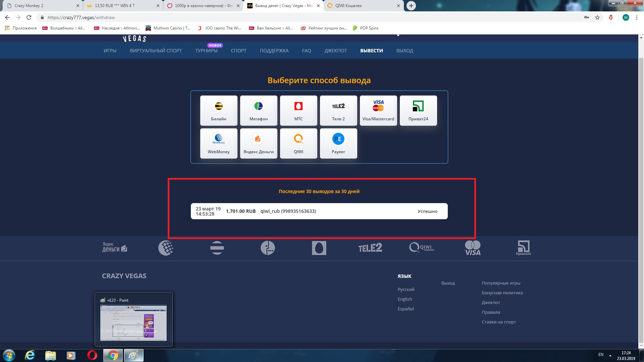
Task: Open File Explorer from taskbar
Action: pyautogui.click(x=50, y=355)
